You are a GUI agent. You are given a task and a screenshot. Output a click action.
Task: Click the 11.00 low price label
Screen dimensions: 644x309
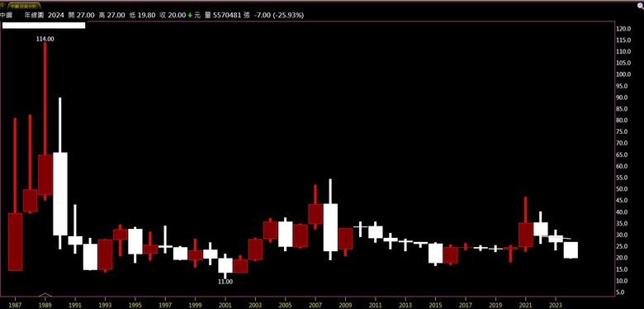225,282
